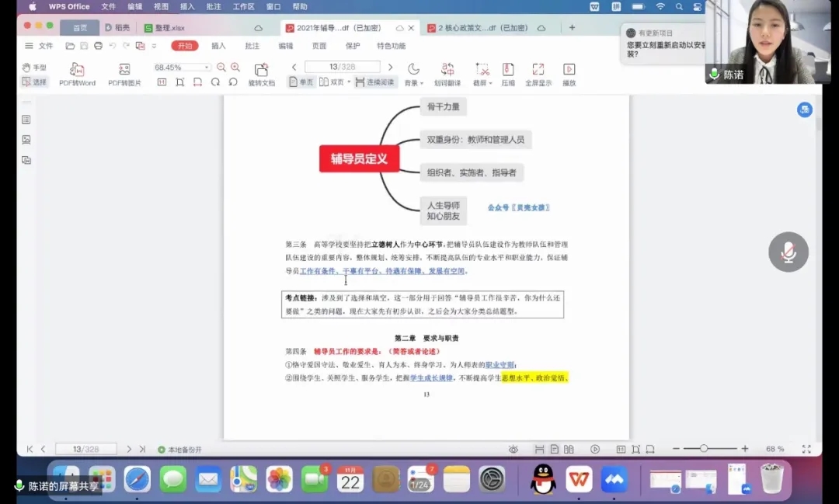The width and height of the screenshot is (839, 504).
Task: Click the zoom in magnifier icon
Action: (235, 68)
